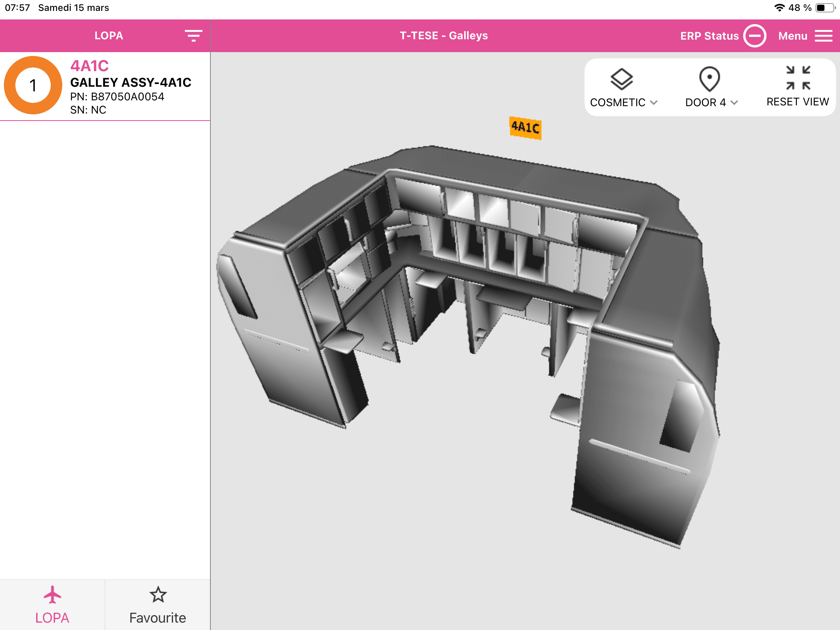Click the Favourite star icon
The image size is (840, 630).
158,595
